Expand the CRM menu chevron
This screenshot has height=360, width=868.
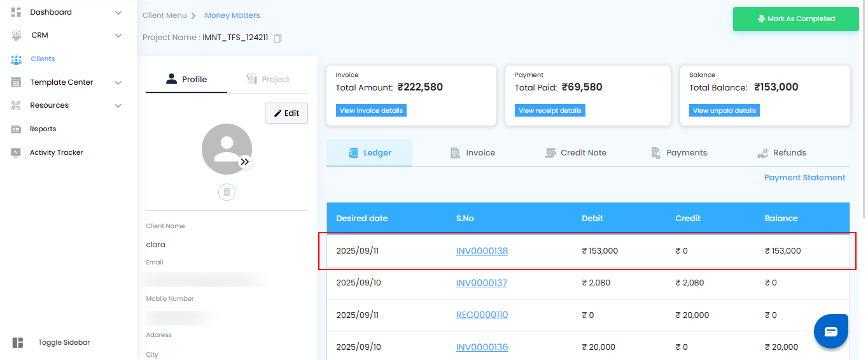click(x=118, y=36)
